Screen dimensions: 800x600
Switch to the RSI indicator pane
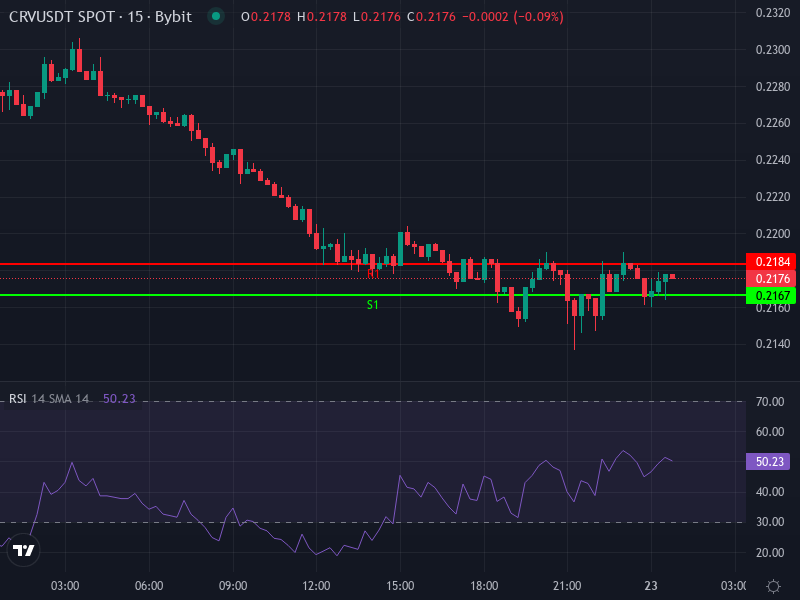click(400, 480)
